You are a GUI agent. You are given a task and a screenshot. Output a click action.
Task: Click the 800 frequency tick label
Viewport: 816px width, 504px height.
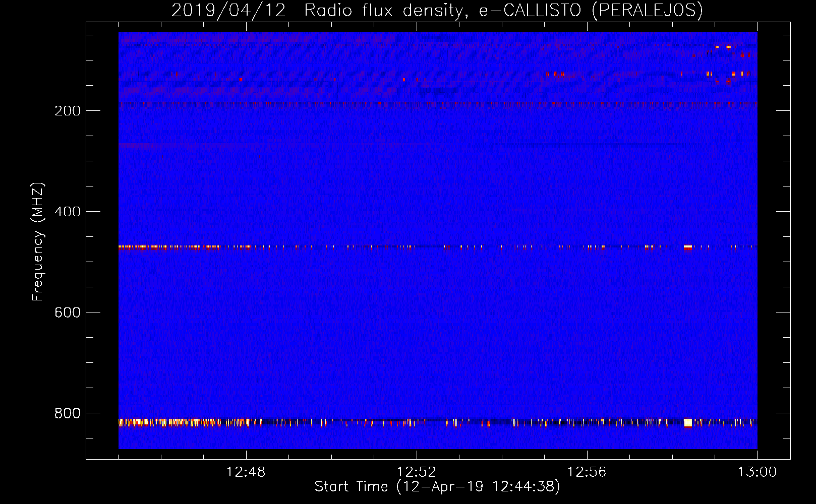68,413
